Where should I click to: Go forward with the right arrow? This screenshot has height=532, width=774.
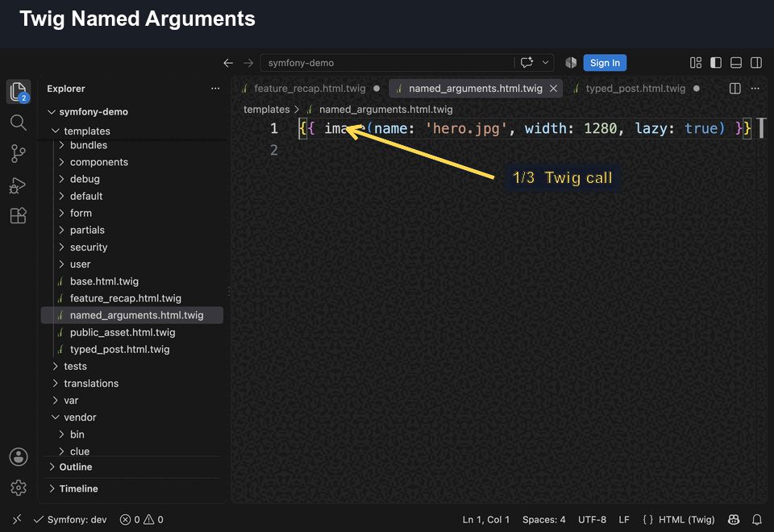(248, 63)
